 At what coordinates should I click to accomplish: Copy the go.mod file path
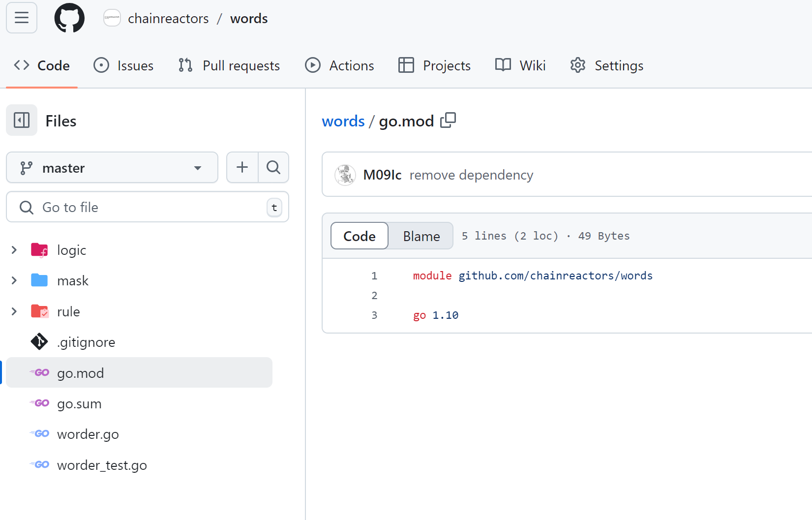click(448, 121)
